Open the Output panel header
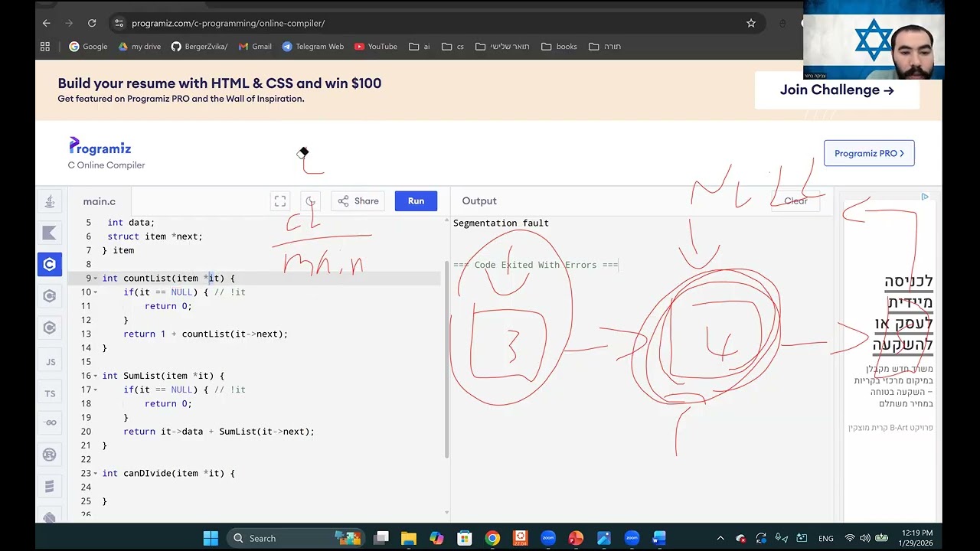The width and height of the screenshot is (980, 551). pos(479,201)
